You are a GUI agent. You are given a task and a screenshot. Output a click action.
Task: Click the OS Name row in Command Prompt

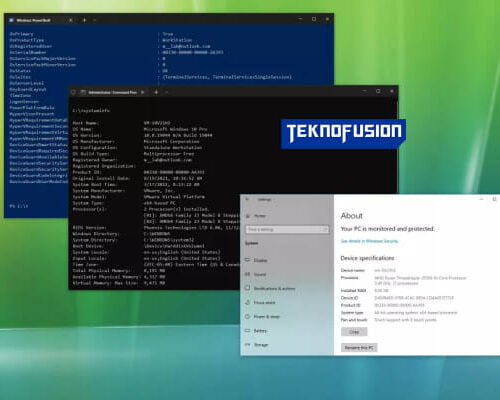pos(140,129)
